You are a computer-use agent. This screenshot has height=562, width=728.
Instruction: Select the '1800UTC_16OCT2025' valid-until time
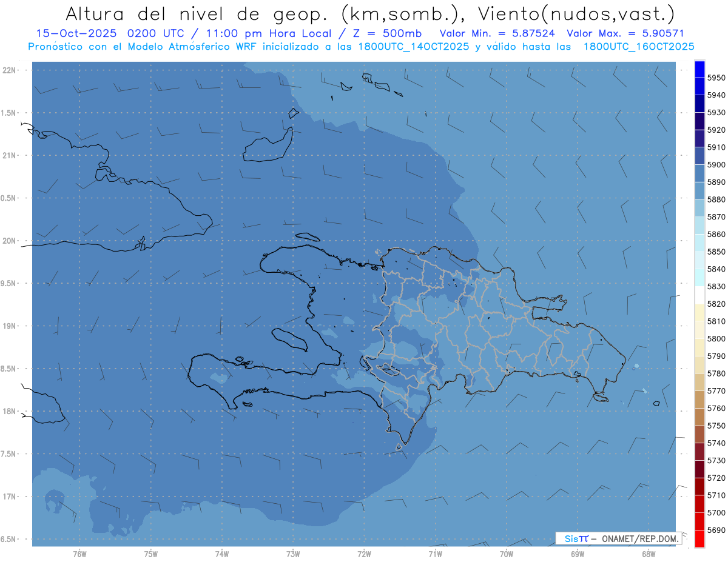coord(639,47)
